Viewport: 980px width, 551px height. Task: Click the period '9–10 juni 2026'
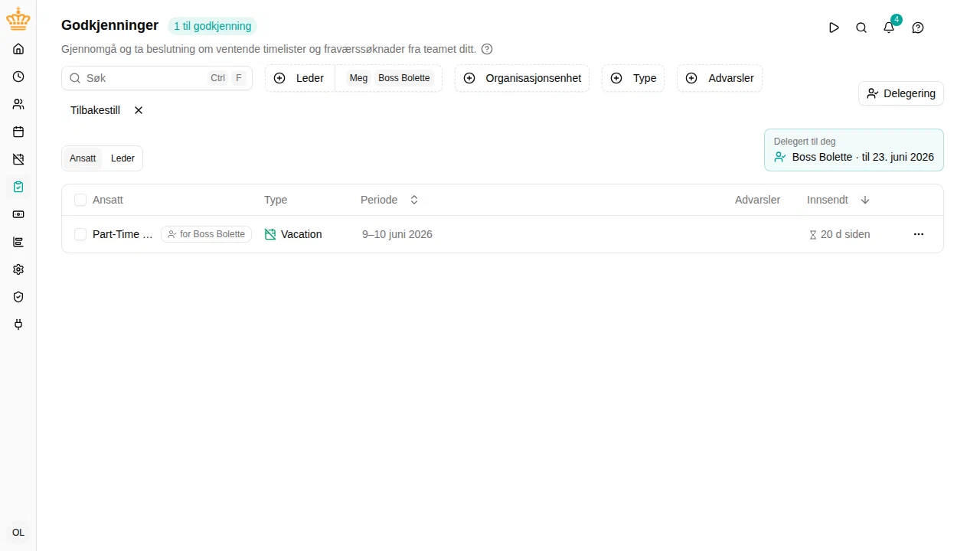click(397, 234)
